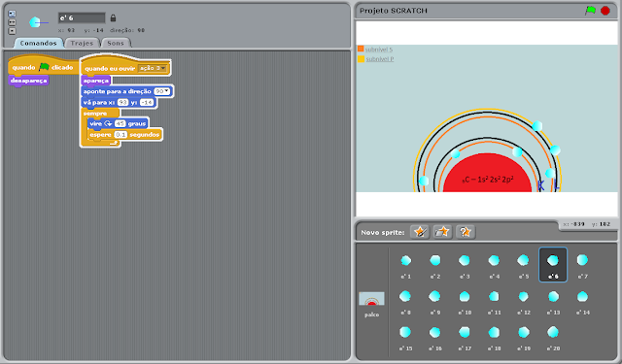The width and height of the screenshot is (622, 364).
Task: Click the 45 degrees field in 'vire' block
Action: 120,123
